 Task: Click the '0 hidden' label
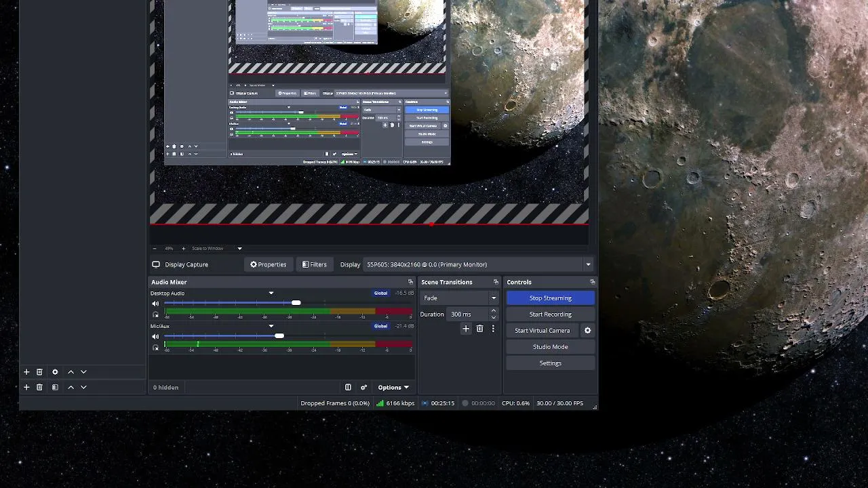[166, 388]
